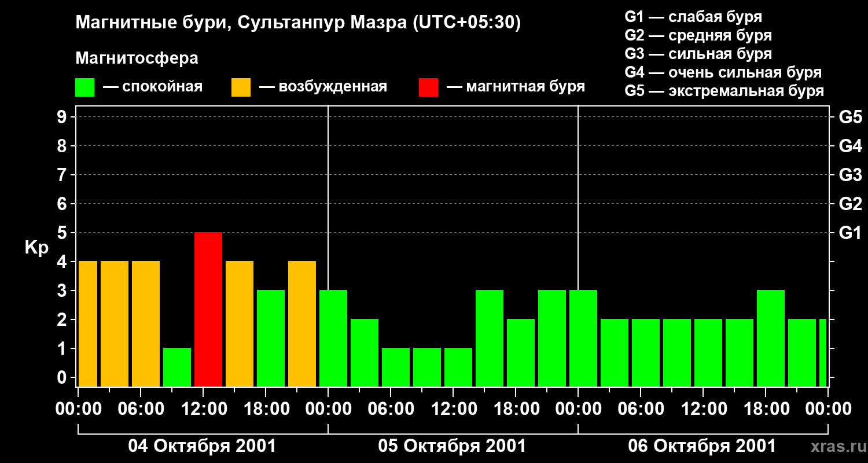Click the "— спокойная" legend label

pos(153,87)
